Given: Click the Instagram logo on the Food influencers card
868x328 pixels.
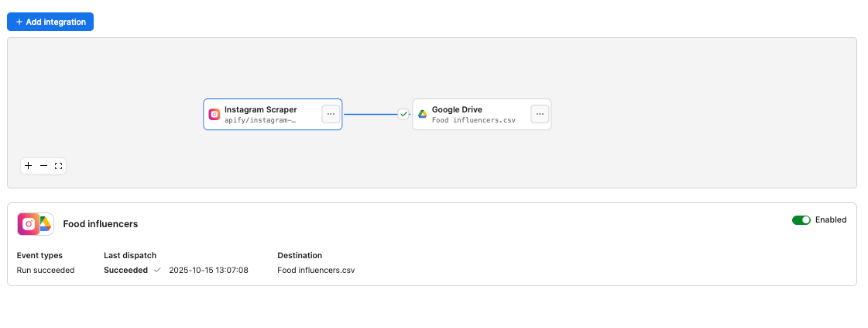Looking at the screenshot, I should click(x=29, y=224).
